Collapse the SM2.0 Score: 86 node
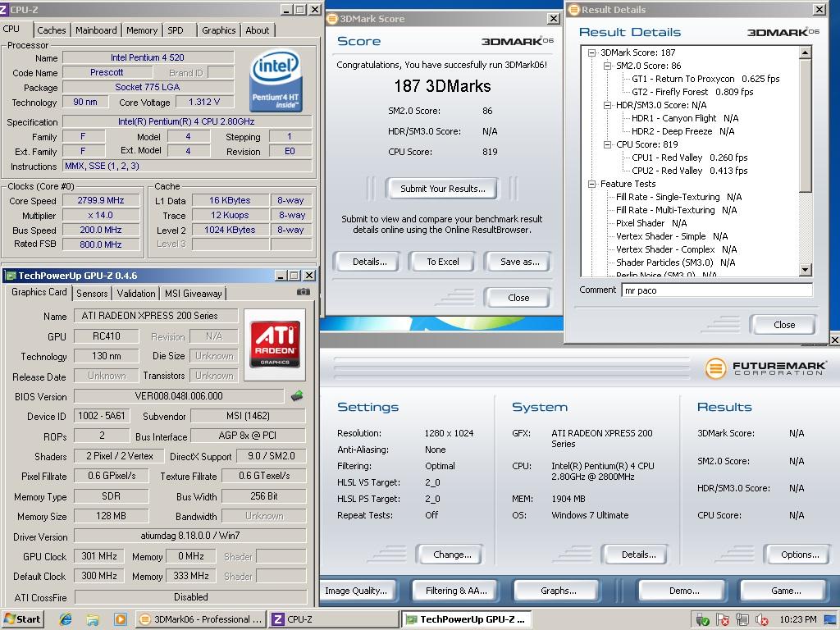Image resolution: width=840 pixels, height=630 pixels. coord(607,66)
